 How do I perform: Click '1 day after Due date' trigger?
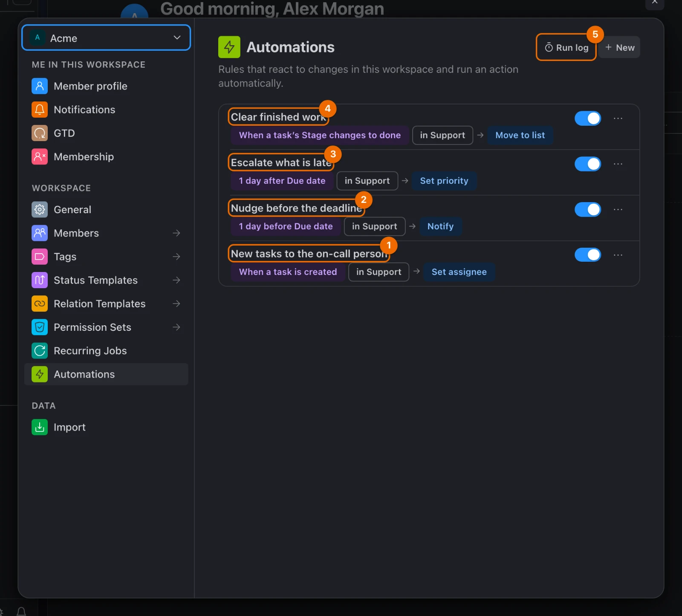click(x=282, y=181)
